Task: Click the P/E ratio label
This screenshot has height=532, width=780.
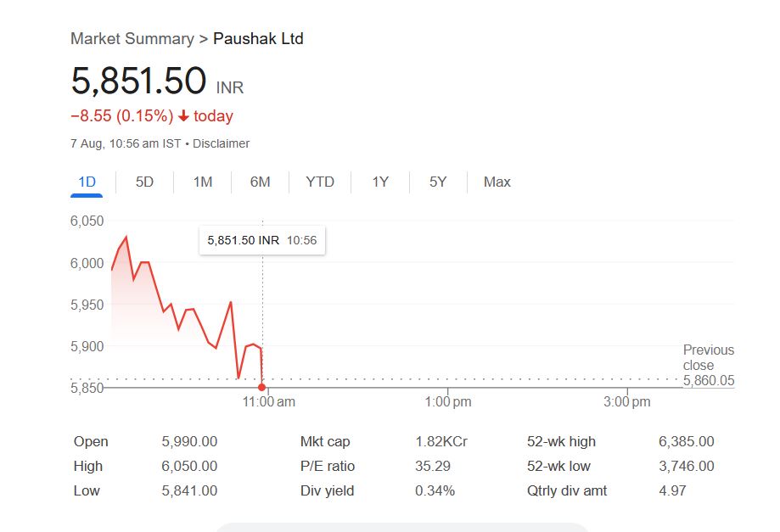Action: coord(328,466)
